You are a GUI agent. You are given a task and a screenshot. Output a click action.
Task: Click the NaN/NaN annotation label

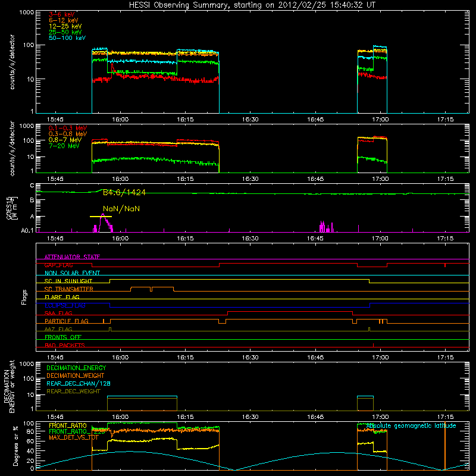(121, 209)
